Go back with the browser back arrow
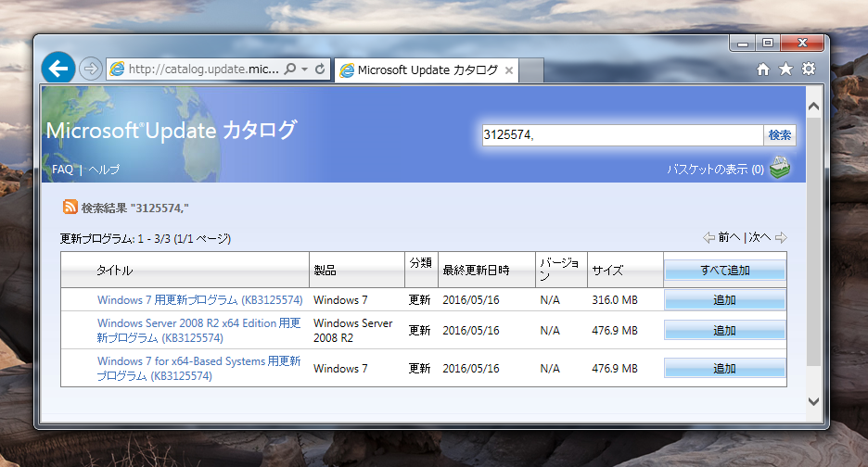868x467 pixels. [58, 69]
